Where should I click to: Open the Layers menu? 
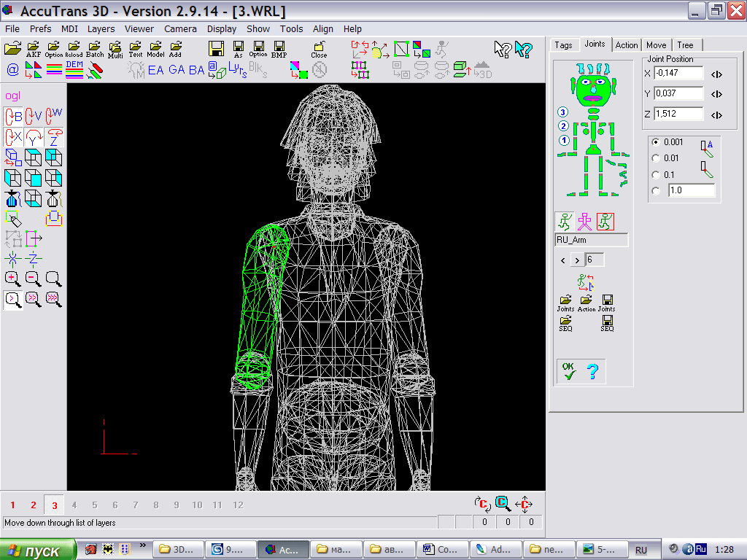click(101, 28)
